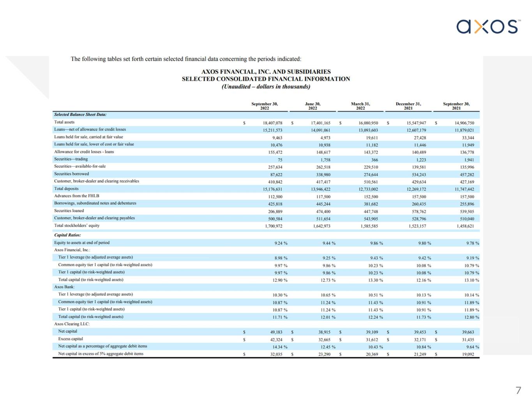The height and width of the screenshot is (411, 532).
Task: Click the 'Securities—trading' row label
Action: tap(71, 159)
